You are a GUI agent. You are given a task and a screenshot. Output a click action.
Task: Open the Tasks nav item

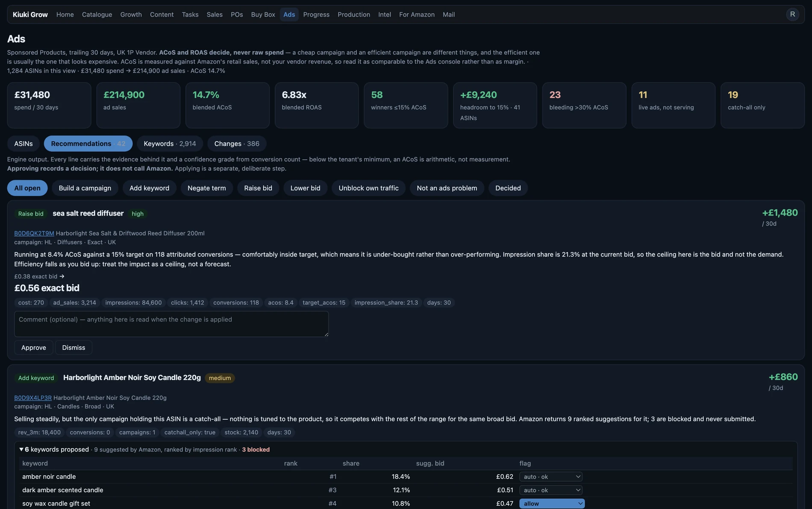(x=190, y=14)
